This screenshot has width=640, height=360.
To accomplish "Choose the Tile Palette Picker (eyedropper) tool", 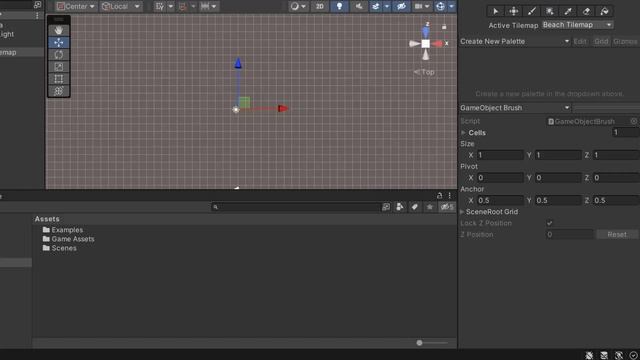I will point(568,11).
